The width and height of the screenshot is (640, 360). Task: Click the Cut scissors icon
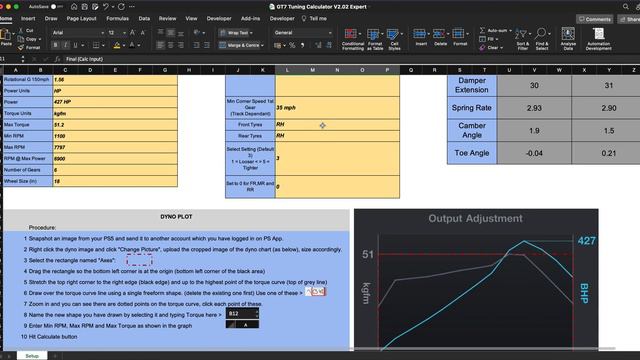(21, 31)
